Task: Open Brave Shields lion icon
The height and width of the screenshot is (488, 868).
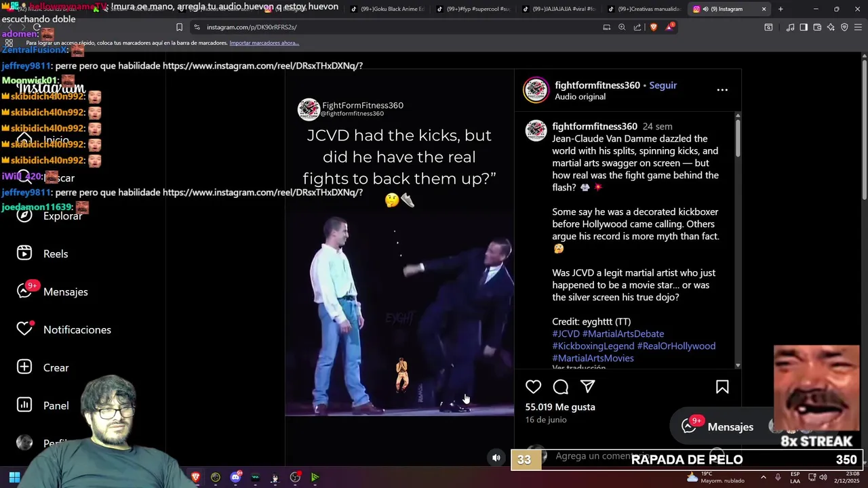Action: point(654,27)
